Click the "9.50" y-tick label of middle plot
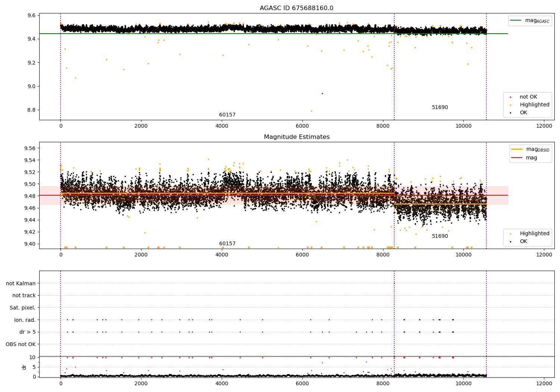Viewport: 560px width, 392px height. pyautogui.click(x=30, y=184)
